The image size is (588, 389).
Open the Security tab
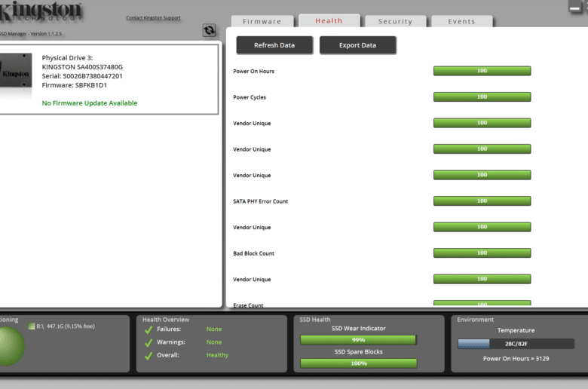(x=395, y=21)
